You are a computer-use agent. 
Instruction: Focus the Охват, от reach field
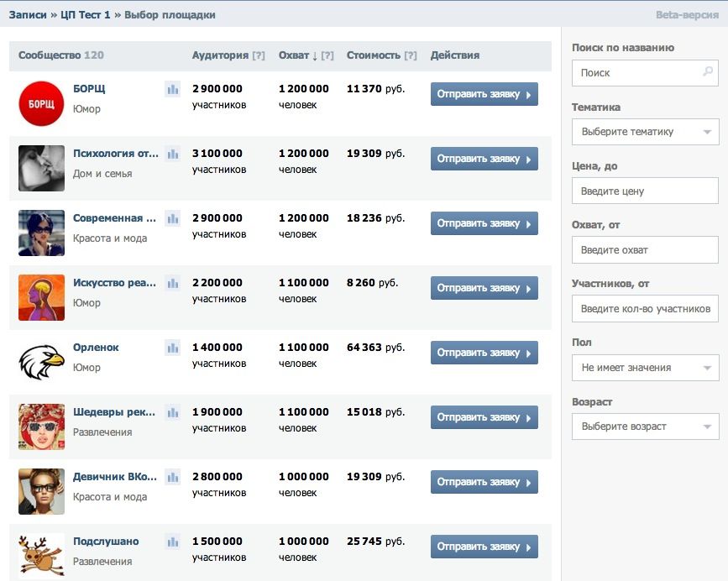(x=646, y=249)
